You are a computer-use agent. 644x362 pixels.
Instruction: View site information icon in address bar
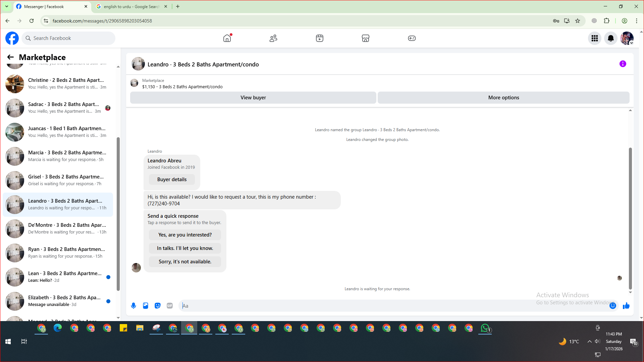pos(46,21)
